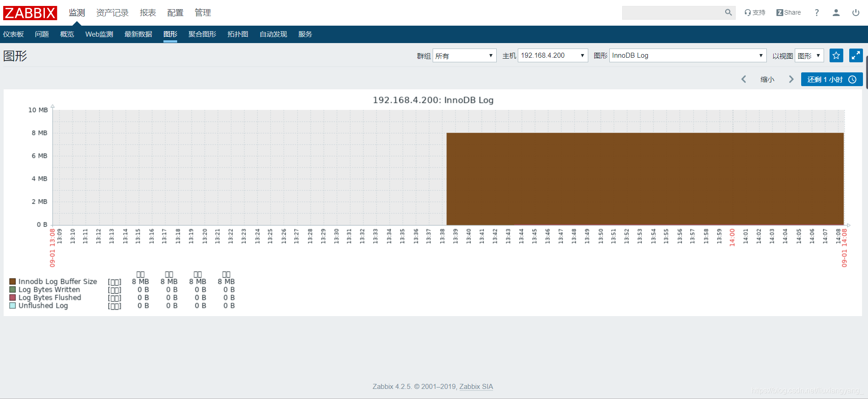This screenshot has width=868, height=399.
Task: Click Innodb Log Buffer Size brown swatch
Action: click(x=13, y=281)
